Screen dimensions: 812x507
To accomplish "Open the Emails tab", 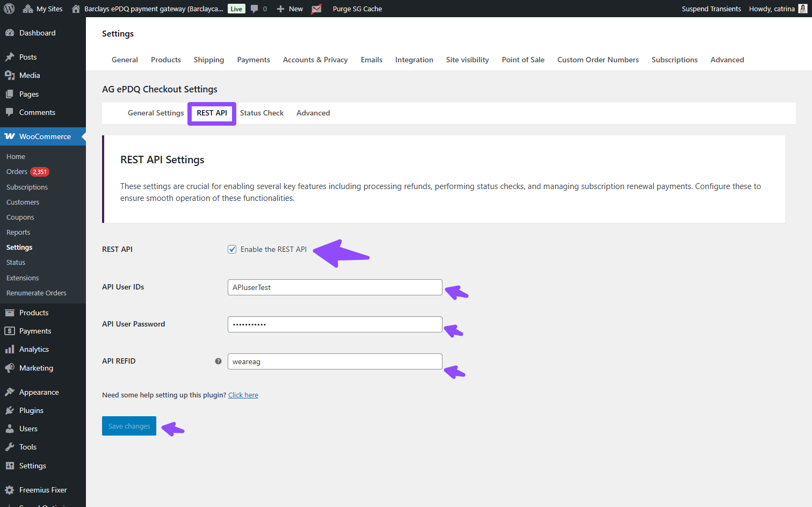I will click(372, 60).
